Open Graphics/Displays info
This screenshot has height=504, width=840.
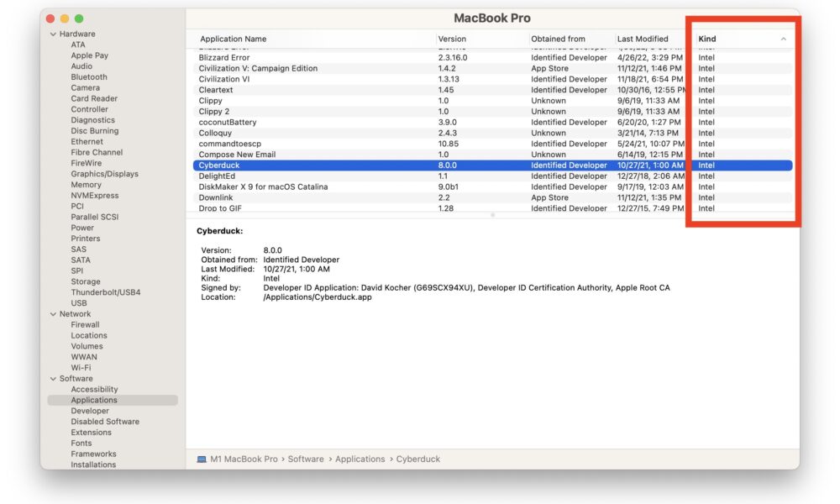coord(104,174)
